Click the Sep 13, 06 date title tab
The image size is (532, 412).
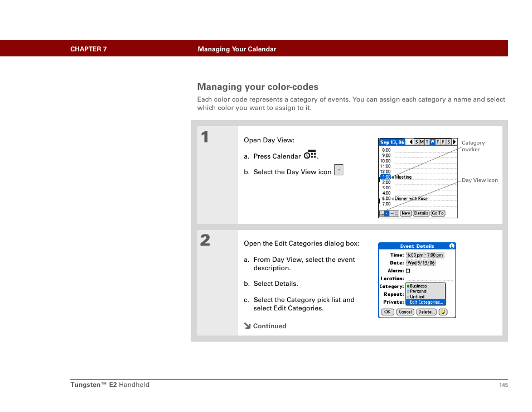tap(392, 142)
